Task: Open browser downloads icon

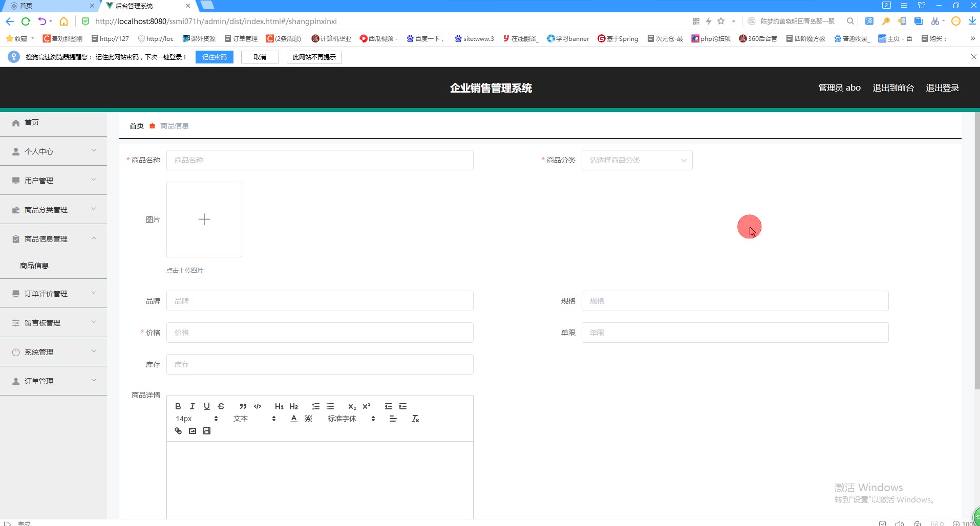Action: [x=972, y=21]
